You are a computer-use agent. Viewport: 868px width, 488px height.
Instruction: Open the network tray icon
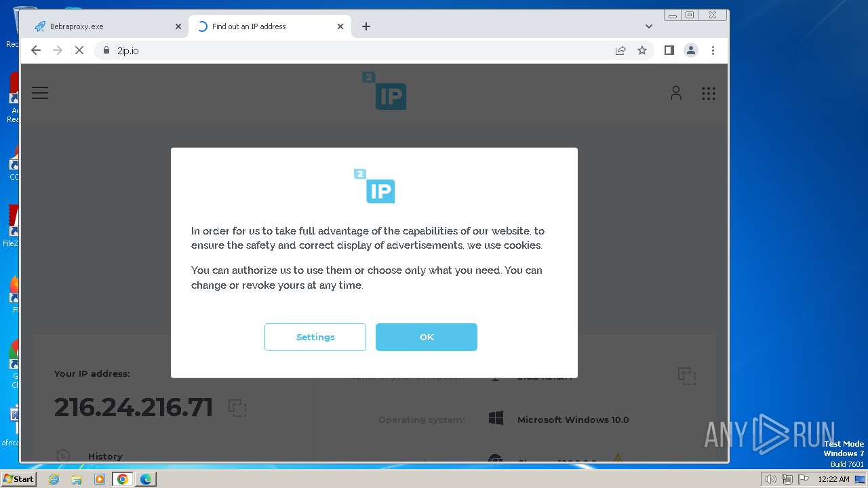[787, 479]
